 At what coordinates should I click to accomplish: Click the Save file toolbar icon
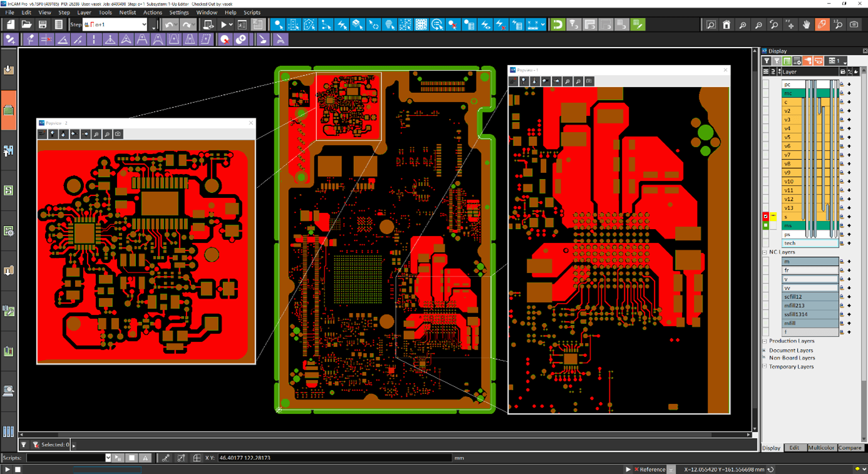(x=43, y=25)
